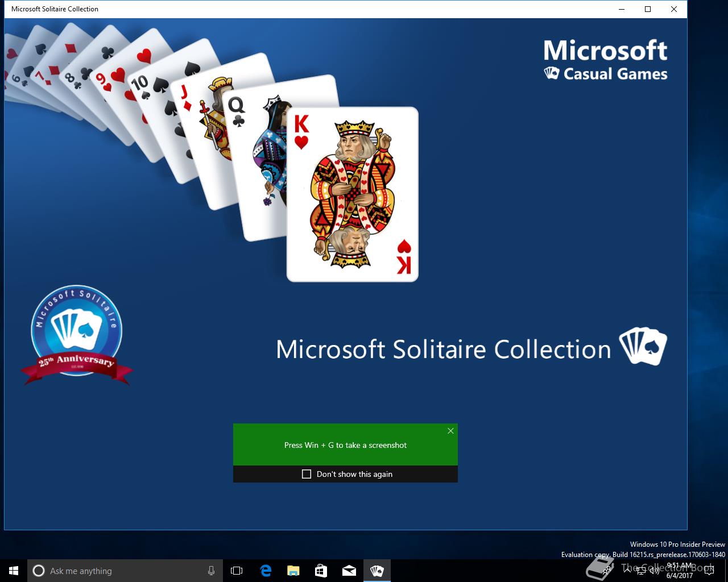Open the Windows Start menu
Viewport: 728px width, 582px height.
(14, 571)
